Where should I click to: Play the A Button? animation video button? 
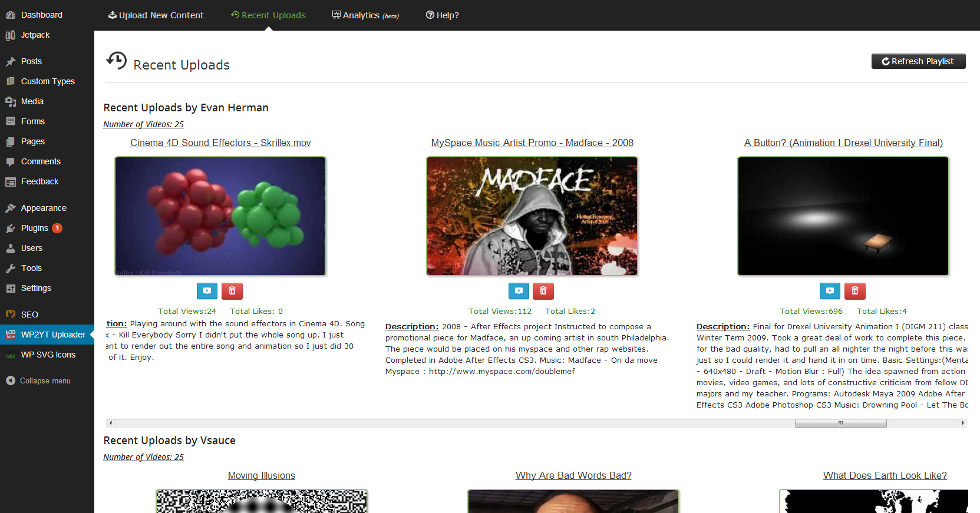pyautogui.click(x=830, y=291)
